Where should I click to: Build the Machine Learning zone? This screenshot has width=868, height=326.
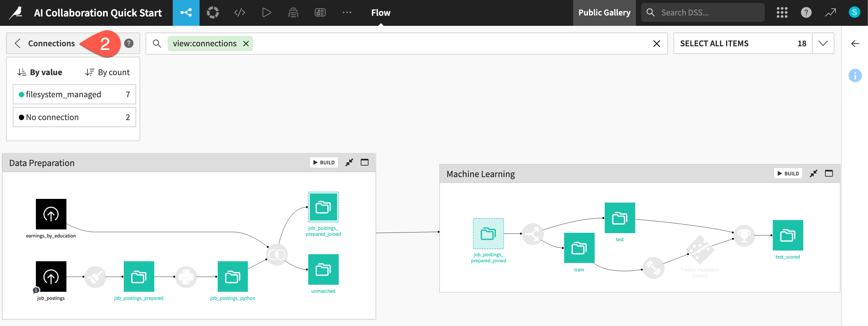pyautogui.click(x=788, y=173)
